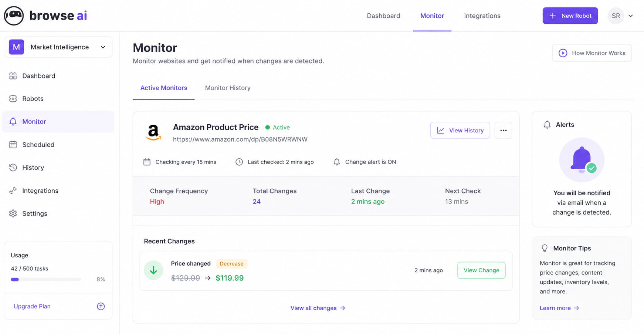The width and height of the screenshot is (644, 334).
Task: Click the Next Check value 13 mins
Action: coord(457,202)
